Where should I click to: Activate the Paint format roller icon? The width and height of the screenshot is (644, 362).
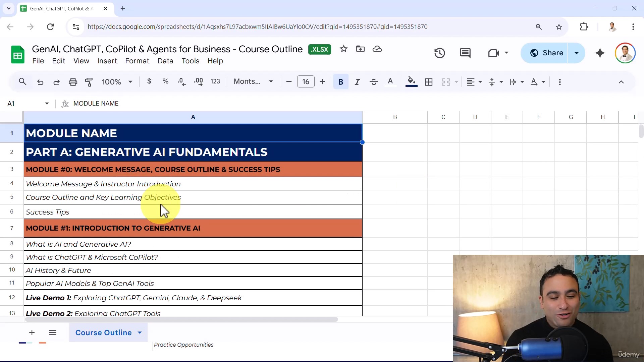89,82
